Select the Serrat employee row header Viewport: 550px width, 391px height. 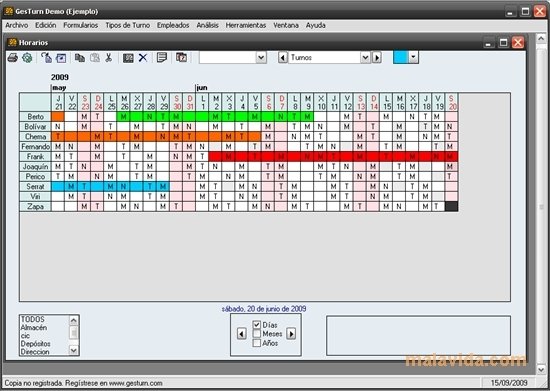(35, 187)
